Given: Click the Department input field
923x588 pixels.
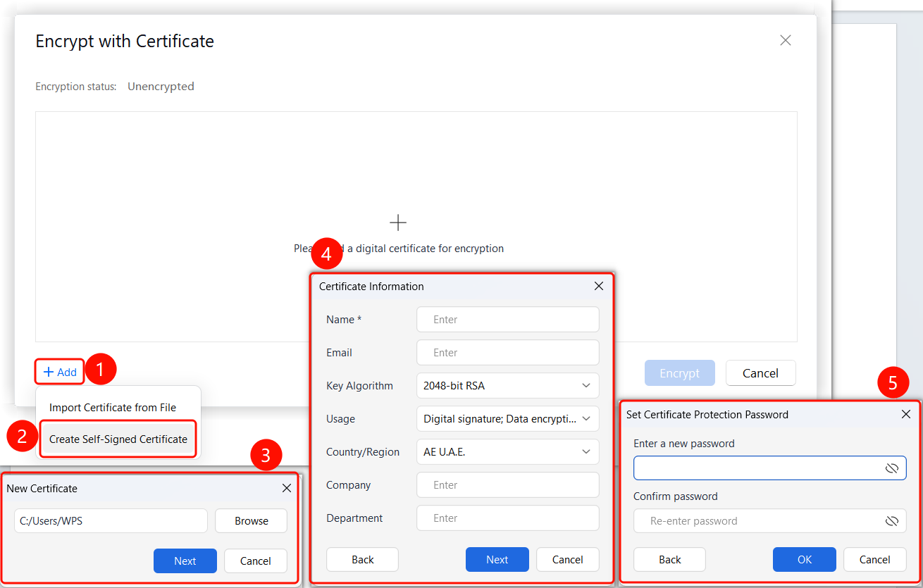Looking at the screenshot, I should [x=508, y=518].
